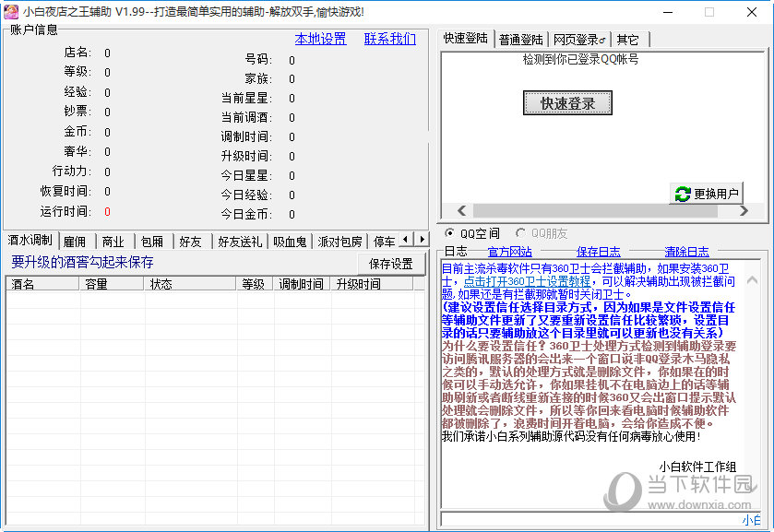Select the 雇佣 tab
This screenshot has width=774, height=532.
tap(75, 242)
